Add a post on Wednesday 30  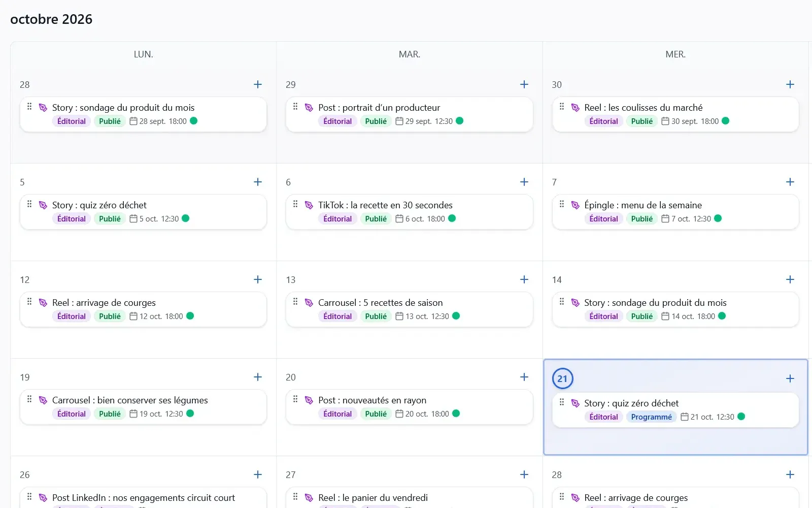(x=790, y=84)
